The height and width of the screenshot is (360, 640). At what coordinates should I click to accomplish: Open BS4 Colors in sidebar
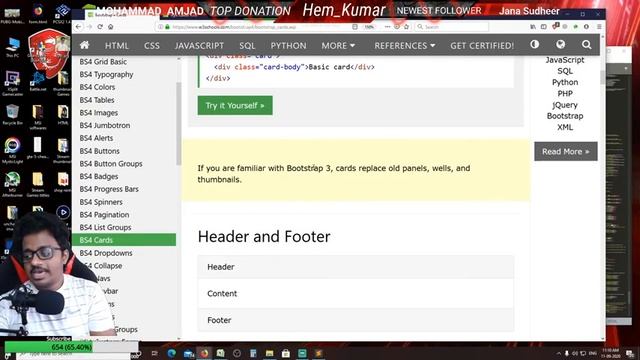click(97, 87)
